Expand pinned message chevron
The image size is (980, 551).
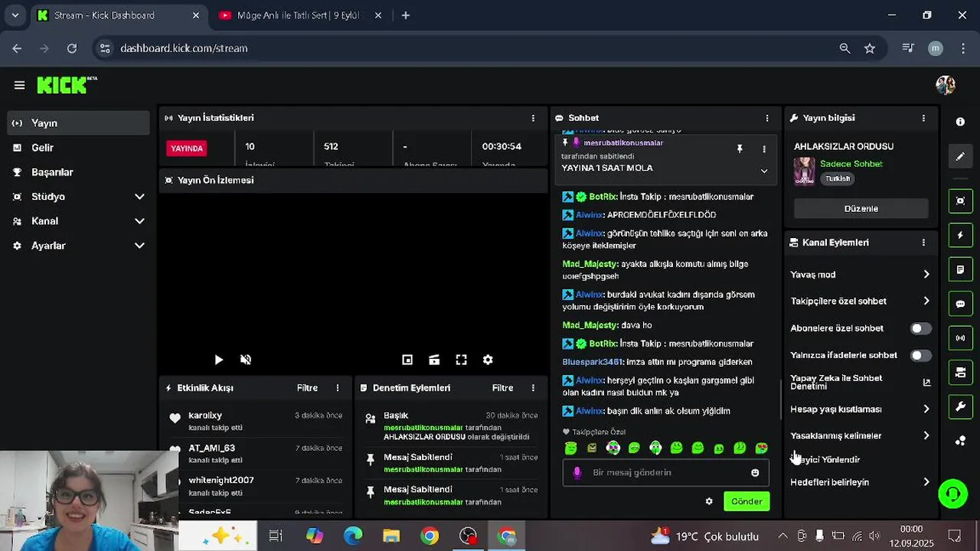tap(763, 171)
